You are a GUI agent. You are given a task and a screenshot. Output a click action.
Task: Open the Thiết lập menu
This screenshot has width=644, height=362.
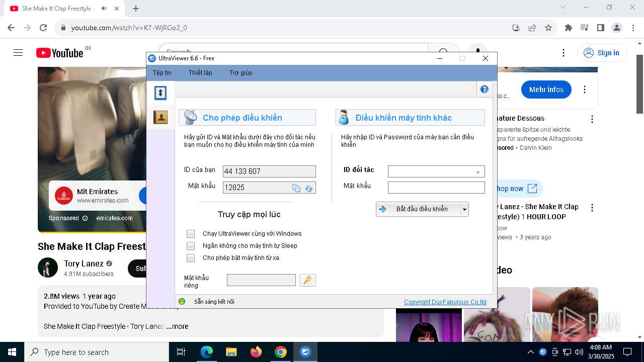click(x=200, y=73)
